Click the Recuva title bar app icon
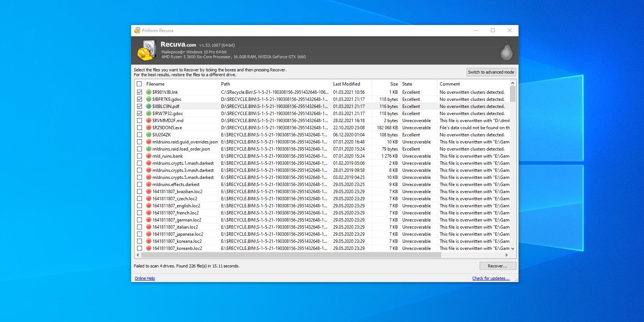 pos(137,30)
